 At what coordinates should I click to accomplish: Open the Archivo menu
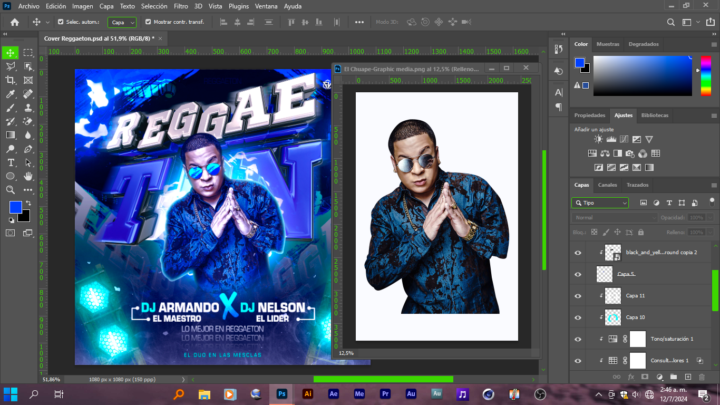pos(28,6)
